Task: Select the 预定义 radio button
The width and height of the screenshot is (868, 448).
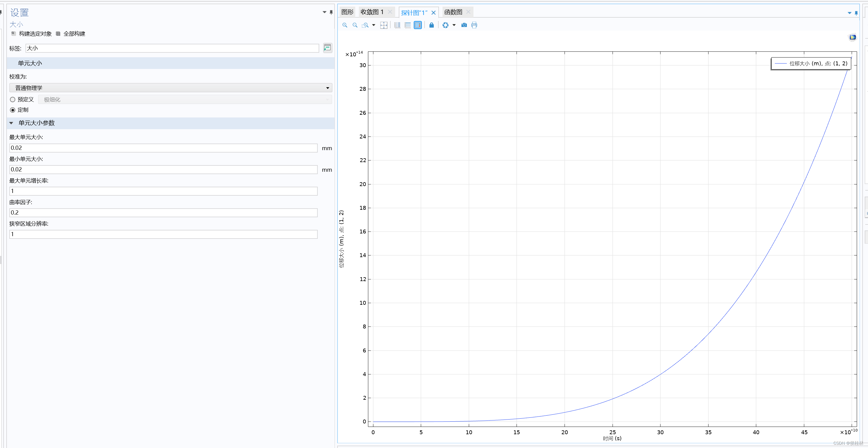Action: click(x=13, y=99)
